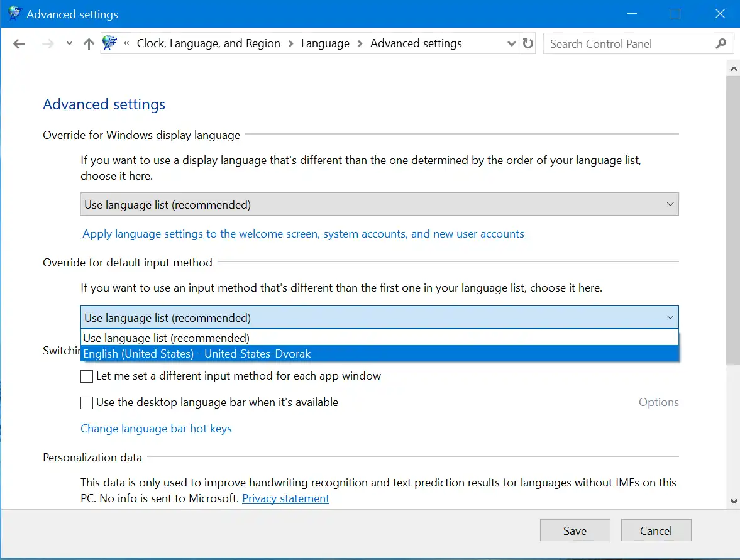Click the language settings icon in address bar

pos(110,43)
